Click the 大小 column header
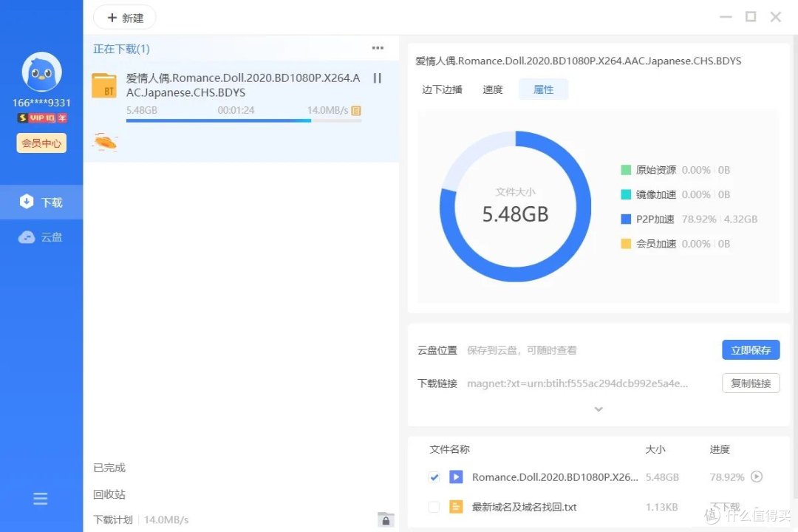This screenshot has width=798, height=532. coord(655,449)
